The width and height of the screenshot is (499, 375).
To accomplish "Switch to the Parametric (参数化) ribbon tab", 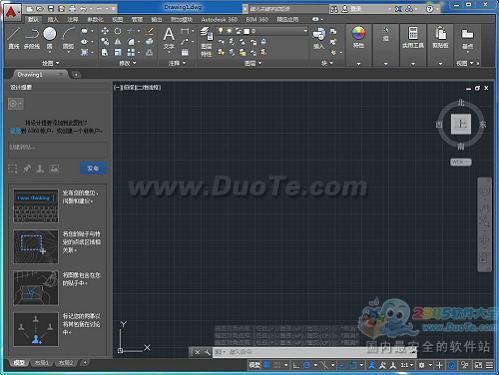I will pos(95,19).
